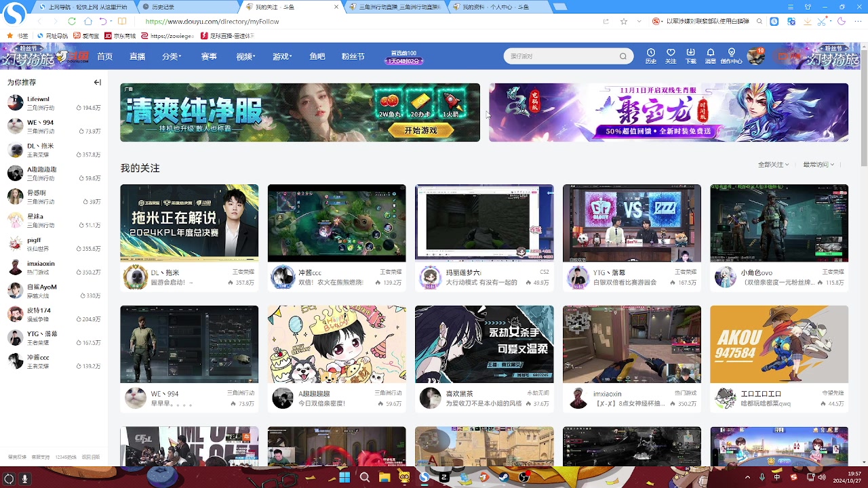This screenshot has width=868, height=488.
Task: Click the 开始游戏 button in ad banner
Action: click(420, 130)
